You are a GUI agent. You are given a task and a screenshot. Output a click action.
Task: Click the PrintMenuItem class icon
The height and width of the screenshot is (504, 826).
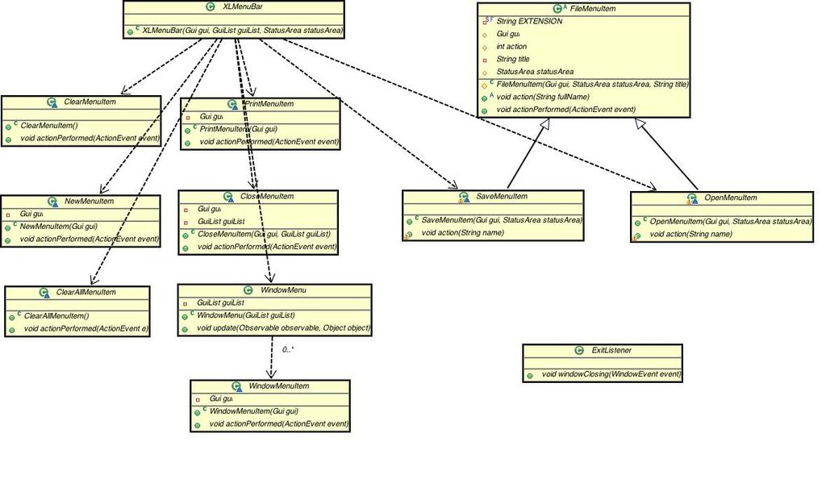(x=233, y=104)
